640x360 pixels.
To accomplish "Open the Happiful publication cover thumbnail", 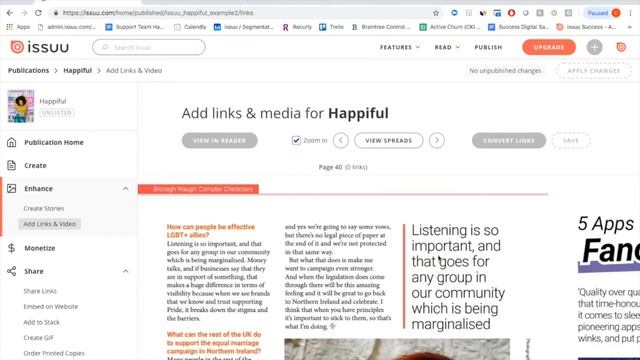I will pos(20,106).
